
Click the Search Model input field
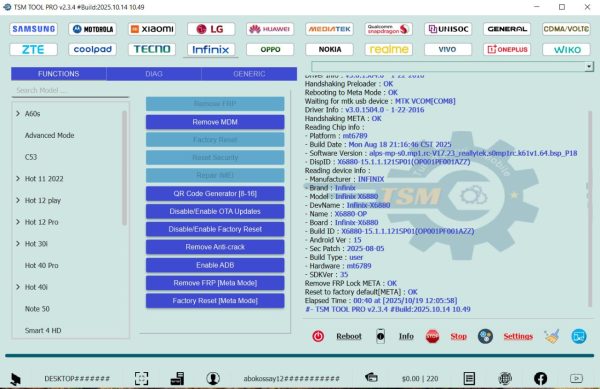click(70, 91)
